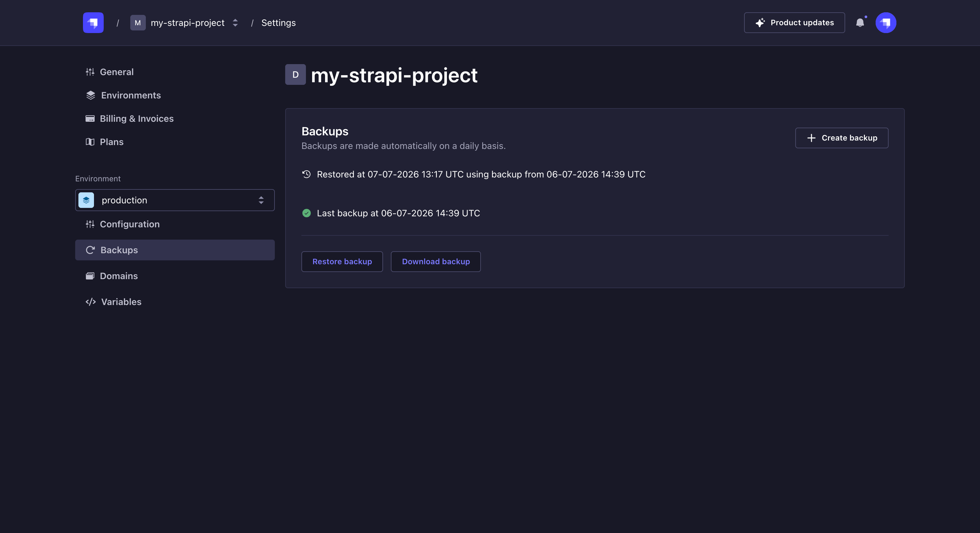Image resolution: width=980 pixels, height=533 pixels.
Task: Click the green backup success checkmark
Action: pyautogui.click(x=306, y=213)
